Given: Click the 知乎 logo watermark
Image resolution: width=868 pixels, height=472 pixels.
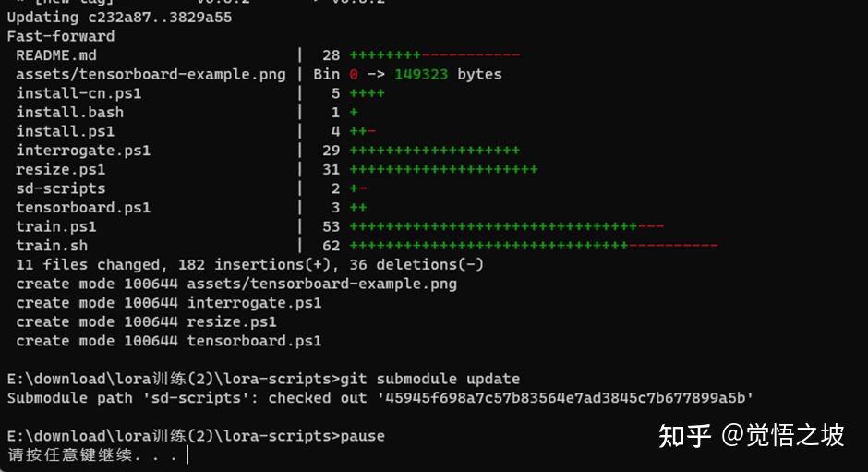Looking at the screenshot, I should (x=684, y=436).
